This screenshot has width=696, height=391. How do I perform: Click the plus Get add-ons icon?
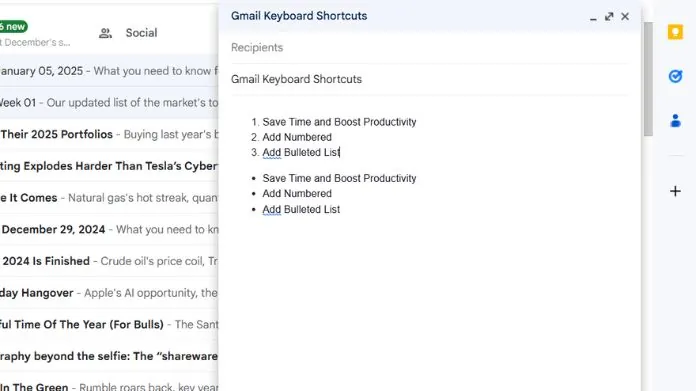675,191
